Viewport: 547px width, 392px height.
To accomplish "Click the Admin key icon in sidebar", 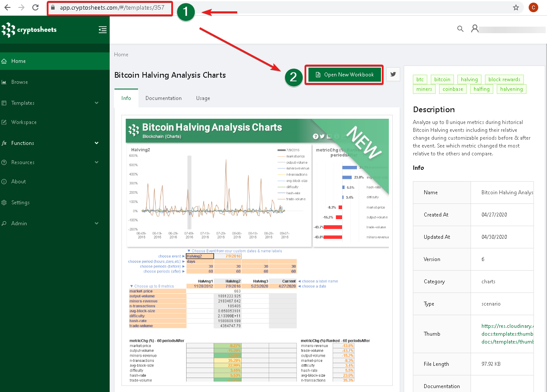I will coord(4,224).
